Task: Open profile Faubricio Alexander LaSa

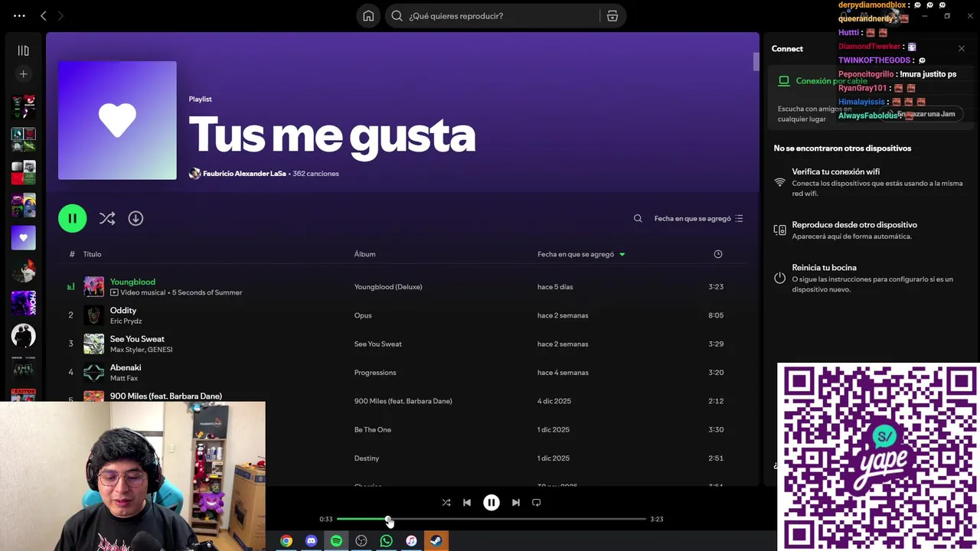Action: pyautogui.click(x=243, y=174)
